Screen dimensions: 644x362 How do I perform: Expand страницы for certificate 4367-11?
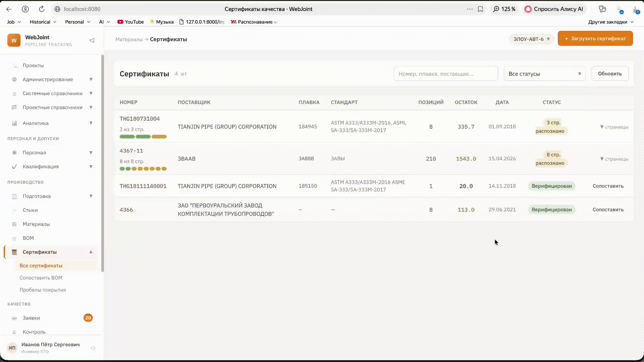[614, 159]
